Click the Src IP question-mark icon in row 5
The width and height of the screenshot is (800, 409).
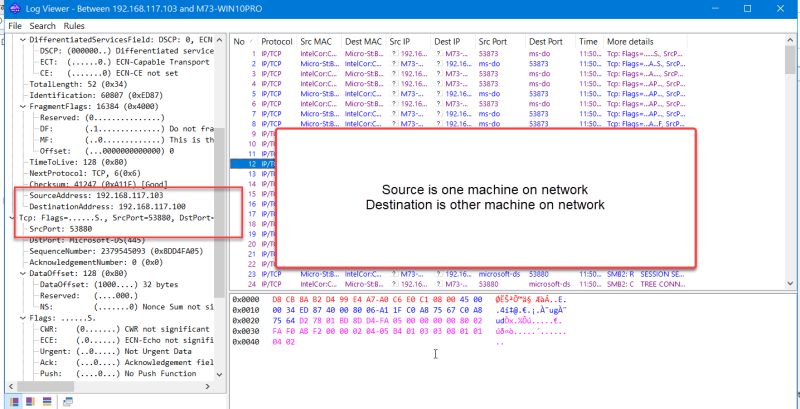click(x=395, y=94)
